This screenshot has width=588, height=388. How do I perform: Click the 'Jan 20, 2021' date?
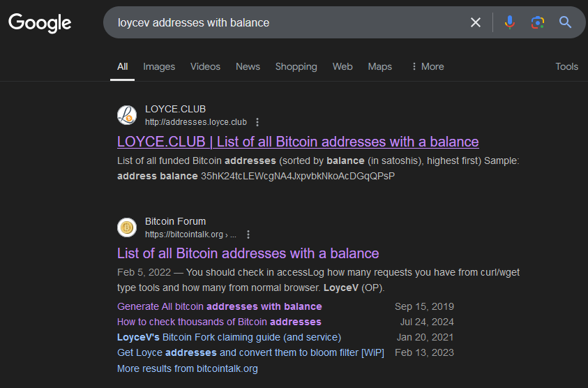click(425, 337)
